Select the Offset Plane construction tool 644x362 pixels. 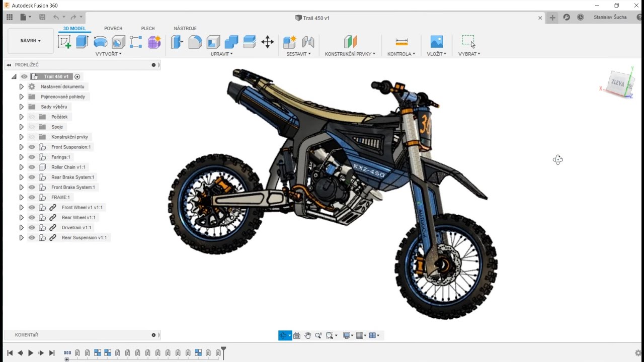pos(350,42)
